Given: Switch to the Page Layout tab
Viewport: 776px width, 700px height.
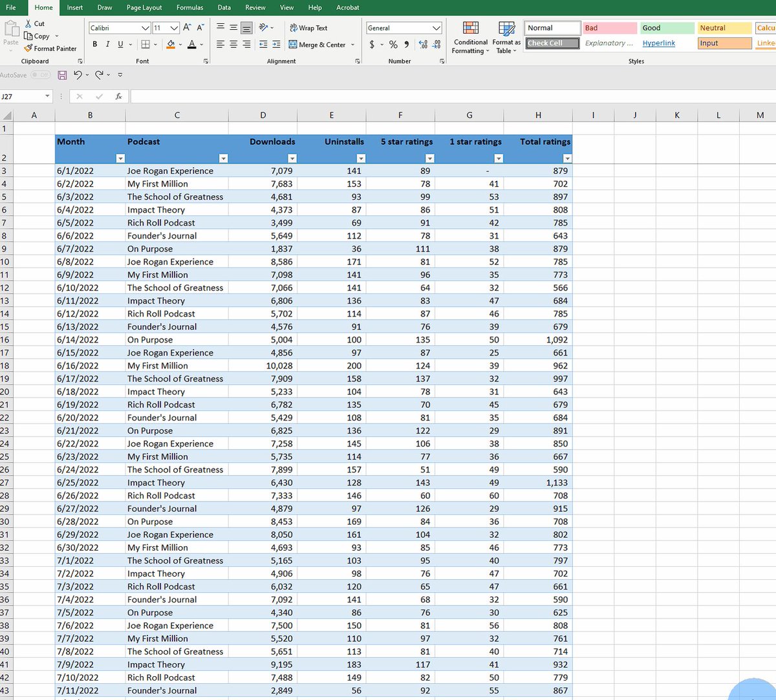Looking at the screenshot, I should (x=144, y=8).
